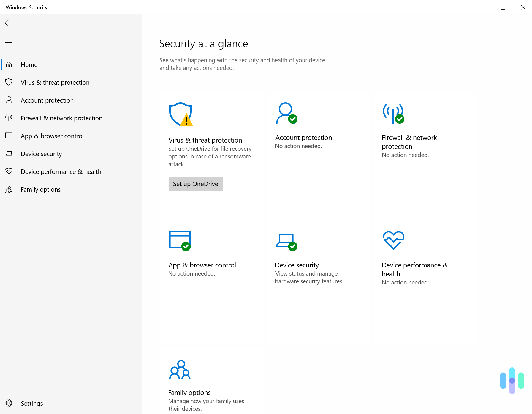532x414 pixels.
Task: Click the Home house icon in sidebar
Action: [9, 64]
